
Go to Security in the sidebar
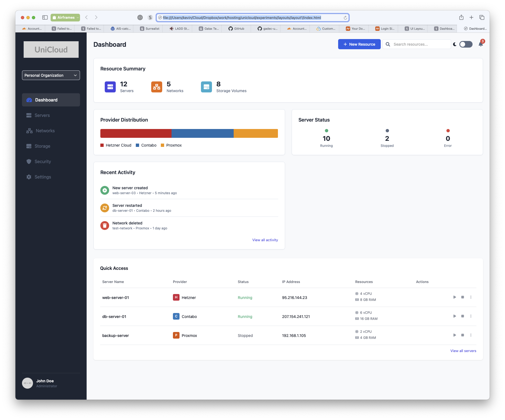click(x=43, y=162)
